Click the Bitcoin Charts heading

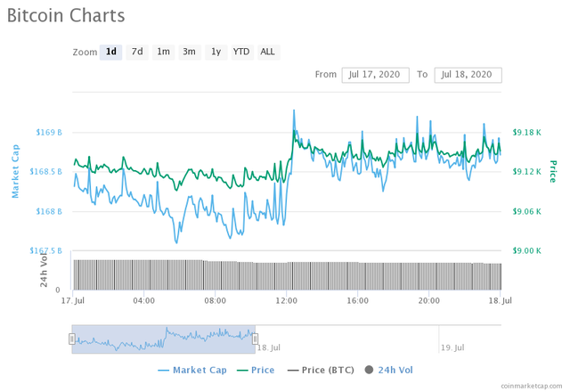[x=66, y=16]
